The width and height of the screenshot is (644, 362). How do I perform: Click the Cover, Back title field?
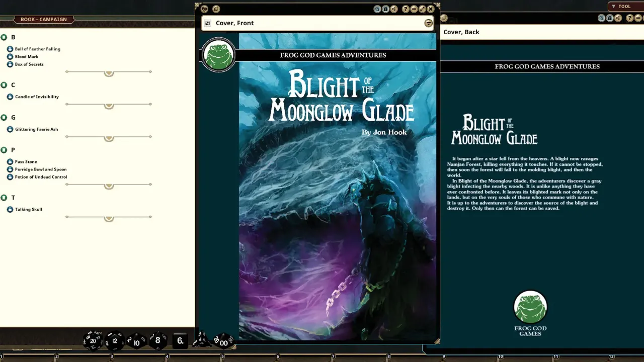point(542,32)
